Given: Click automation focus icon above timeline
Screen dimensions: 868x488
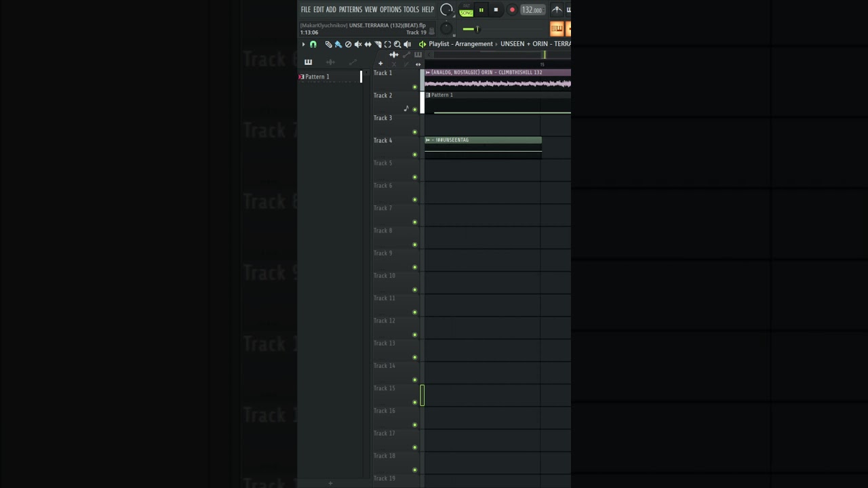Looking at the screenshot, I should 407,55.
